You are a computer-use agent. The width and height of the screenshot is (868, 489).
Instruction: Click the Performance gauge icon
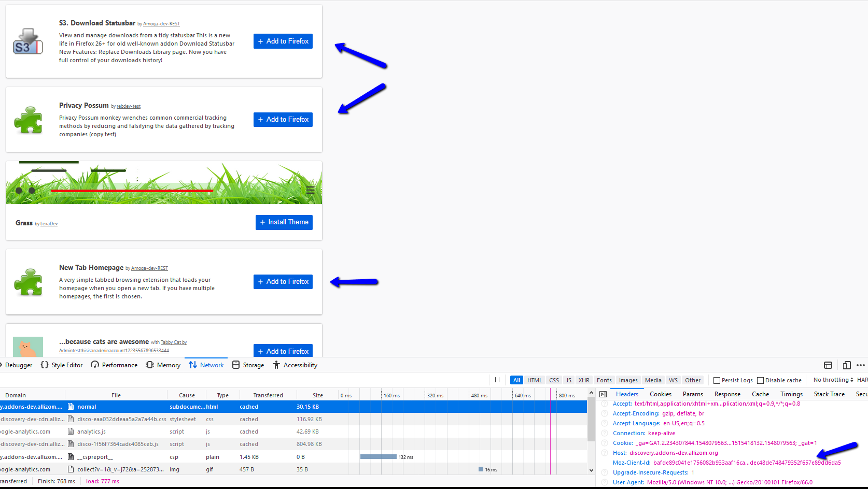tap(95, 365)
